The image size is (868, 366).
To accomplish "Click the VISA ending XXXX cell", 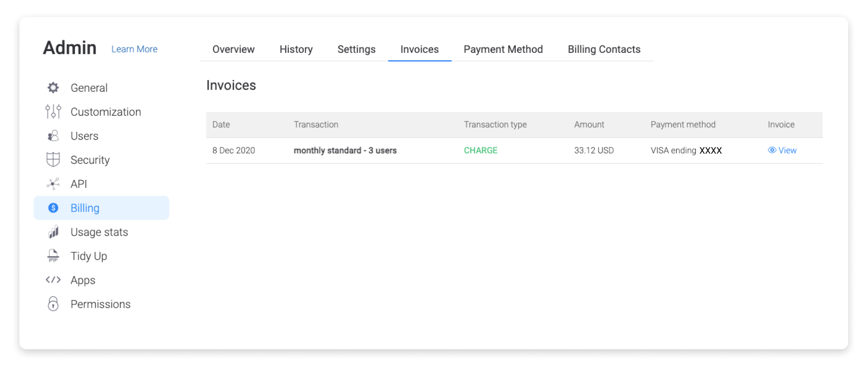I will [x=686, y=150].
